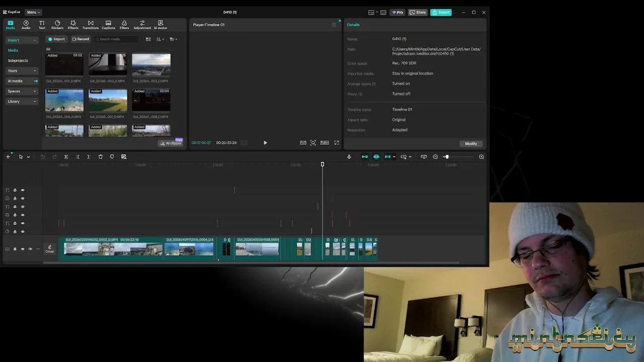
Task: Lock the main video track
Action: point(15,249)
